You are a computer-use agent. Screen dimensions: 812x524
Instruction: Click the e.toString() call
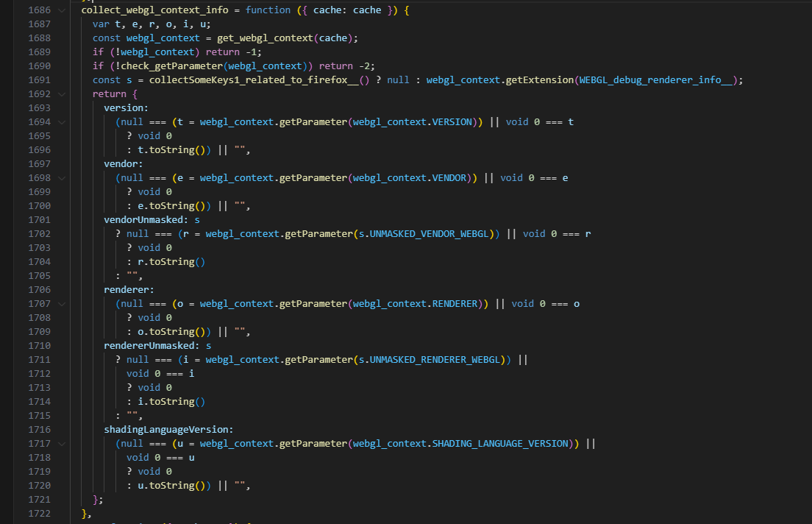tap(171, 206)
